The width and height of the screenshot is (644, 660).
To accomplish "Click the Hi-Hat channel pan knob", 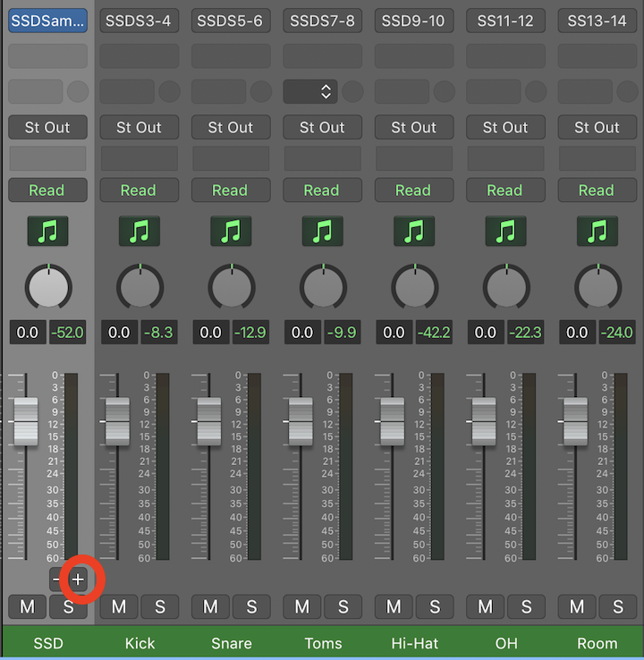I will (415, 287).
